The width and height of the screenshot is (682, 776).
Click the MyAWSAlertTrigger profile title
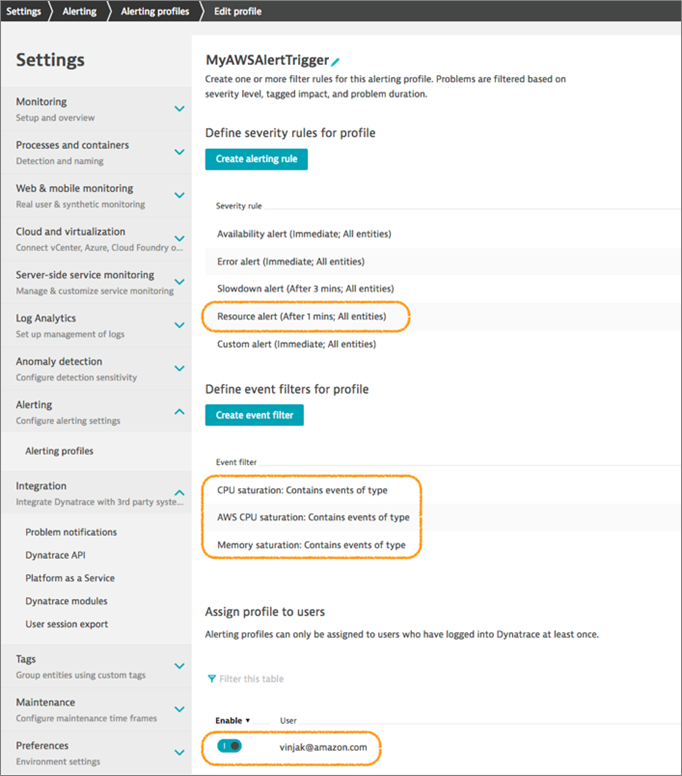(267, 60)
